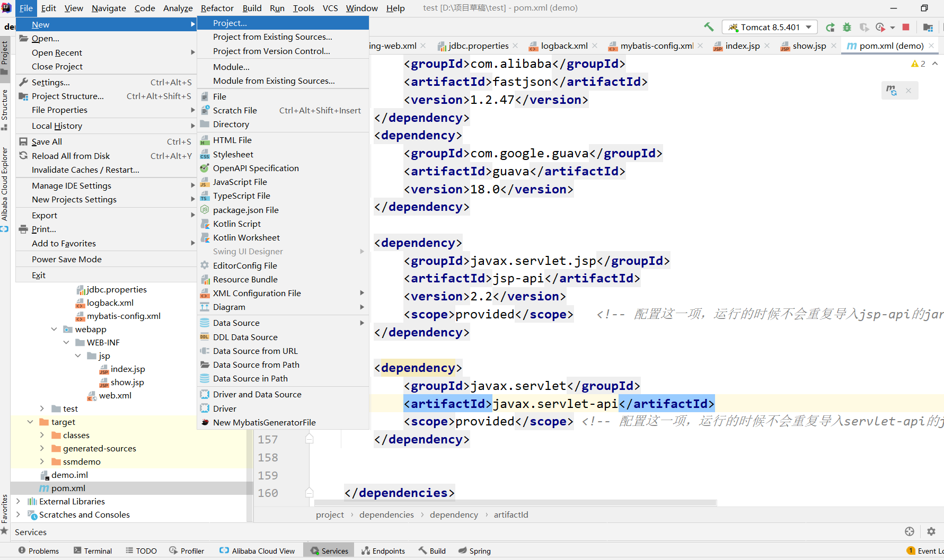
Task: Toggle Power Save Mode in File menu
Action: pyautogui.click(x=106, y=259)
